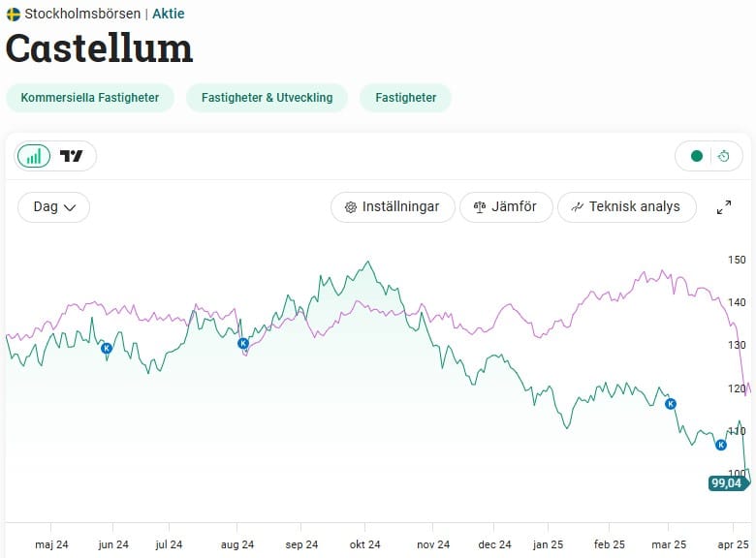Click the 99,04 current price label
This screenshot has width=756, height=558.
726,482
